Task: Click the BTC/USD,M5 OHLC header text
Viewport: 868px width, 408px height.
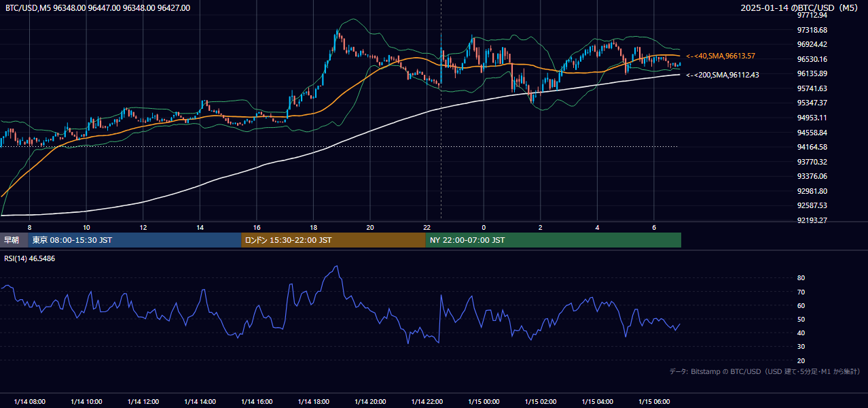Action: [98, 8]
